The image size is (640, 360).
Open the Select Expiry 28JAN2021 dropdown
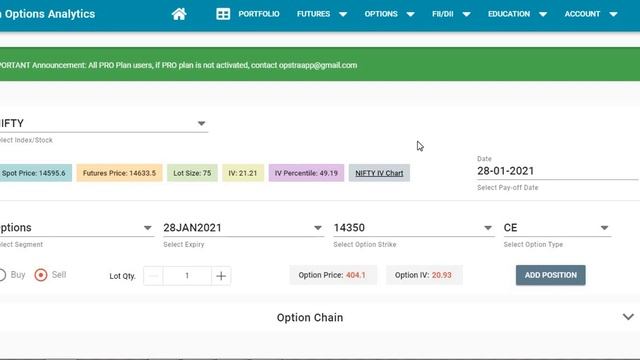243,228
